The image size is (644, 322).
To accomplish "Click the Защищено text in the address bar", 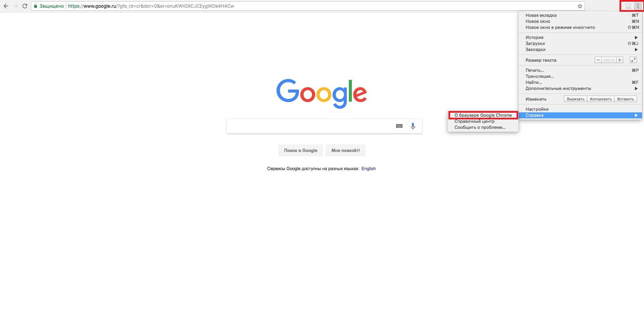I will (52, 6).
